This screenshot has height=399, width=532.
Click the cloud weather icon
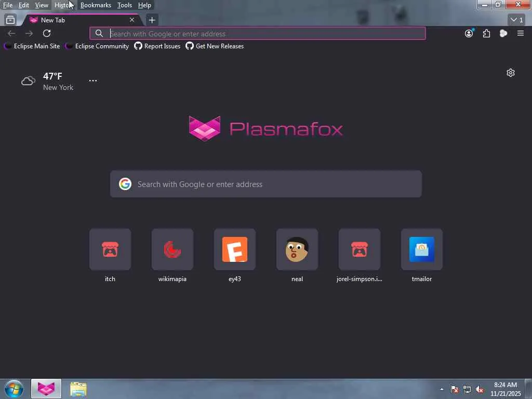tap(28, 81)
